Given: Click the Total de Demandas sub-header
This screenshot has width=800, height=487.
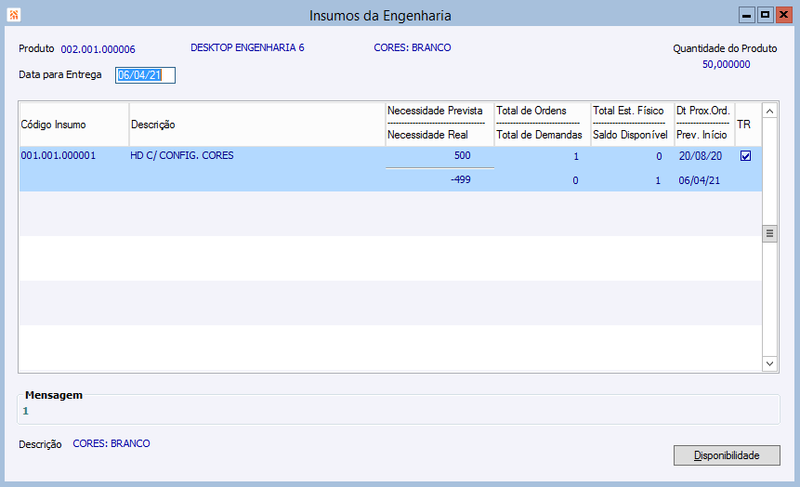Looking at the screenshot, I should point(539,135).
